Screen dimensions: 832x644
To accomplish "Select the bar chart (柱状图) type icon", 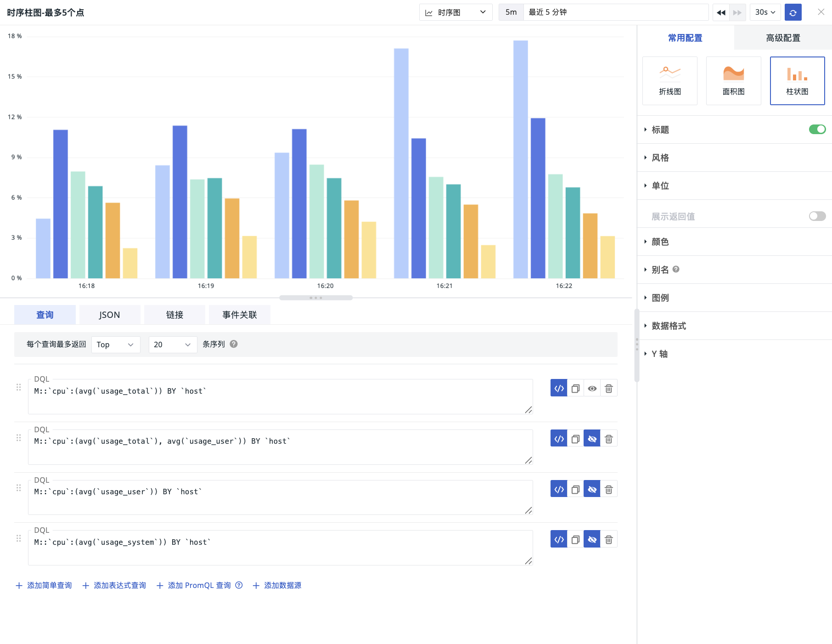I will pyautogui.click(x=797, y=81).
